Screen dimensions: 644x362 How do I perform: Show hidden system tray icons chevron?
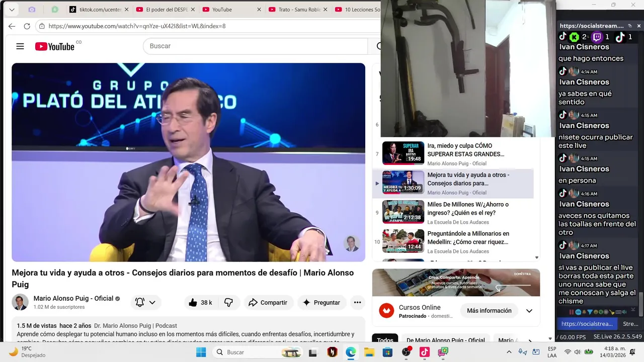pyautogui.click(x=509, y=352)
